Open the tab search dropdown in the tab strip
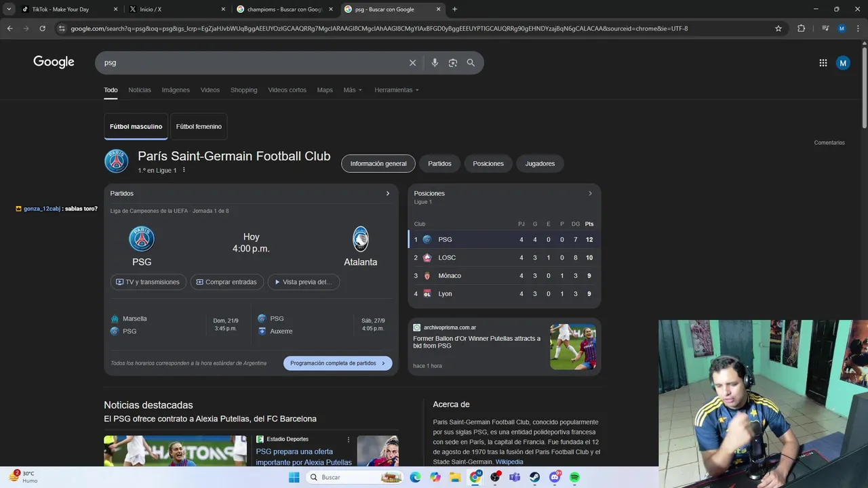The image size is (868, 488). [9, 9]
